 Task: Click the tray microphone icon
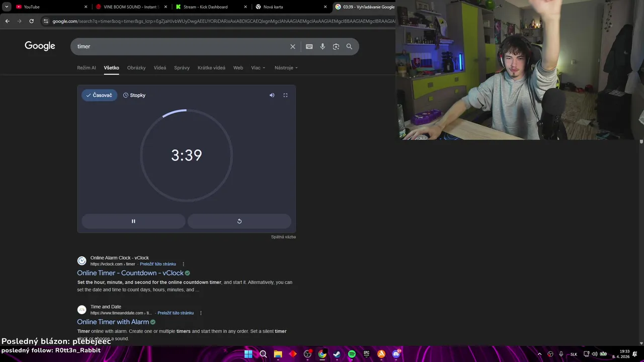pyautogui.click(x=561, y=354)
